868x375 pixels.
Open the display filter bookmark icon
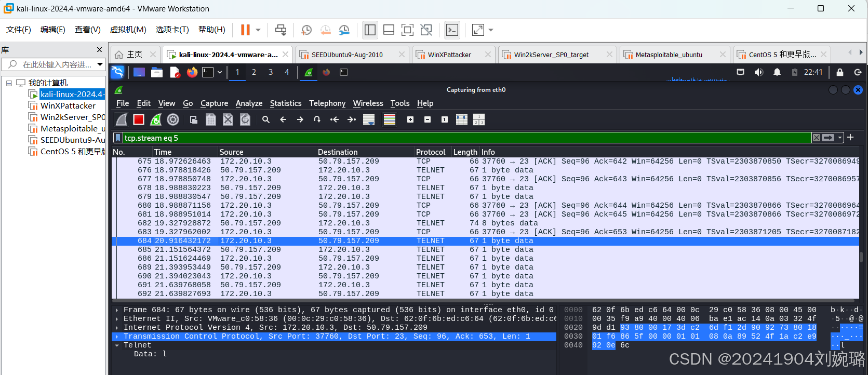tap(118, 138)
